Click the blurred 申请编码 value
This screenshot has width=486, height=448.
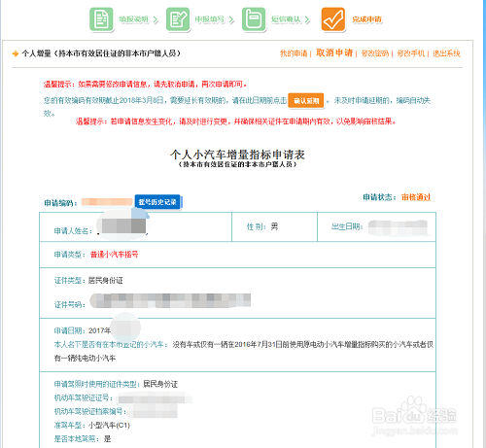tap(107, 202)
